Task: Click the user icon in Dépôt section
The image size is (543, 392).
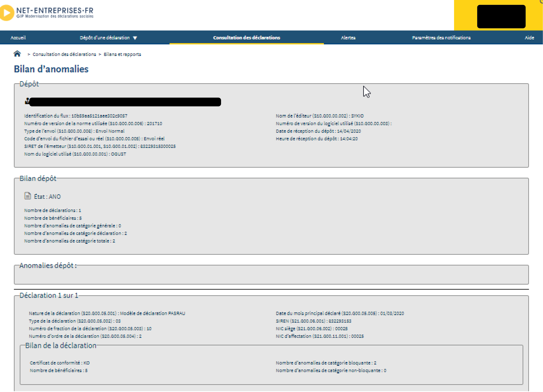Action: point(27,101)
